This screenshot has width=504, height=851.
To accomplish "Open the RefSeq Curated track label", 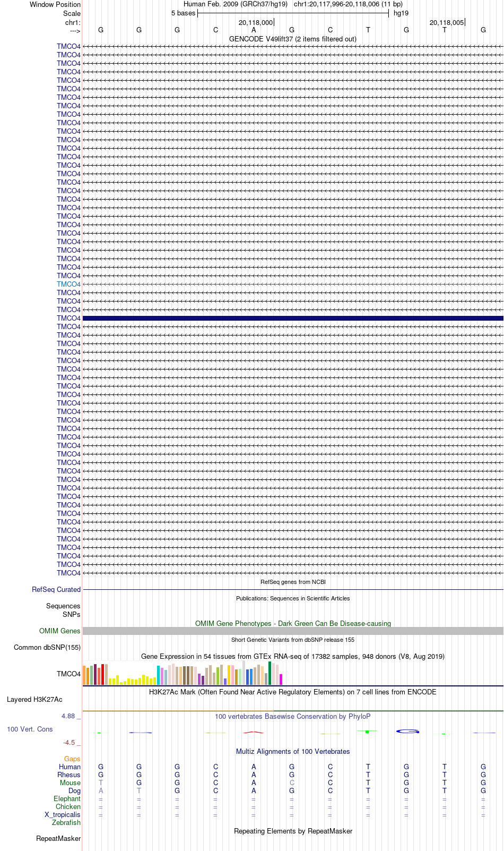I will (x=56, y=589).
